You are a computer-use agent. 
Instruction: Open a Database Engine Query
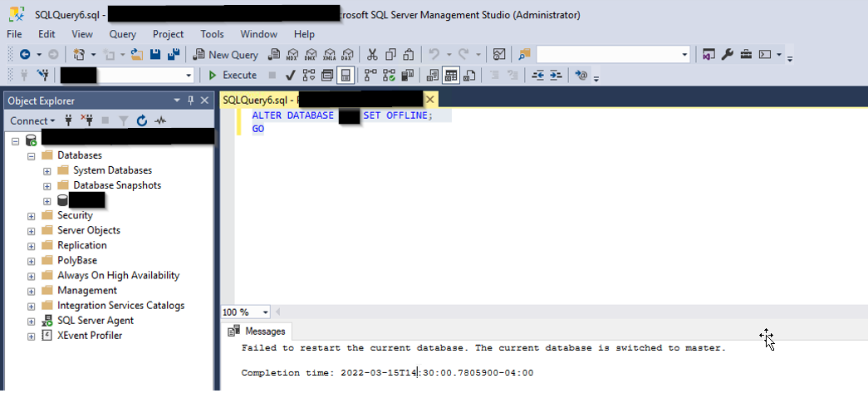[275, 54]
